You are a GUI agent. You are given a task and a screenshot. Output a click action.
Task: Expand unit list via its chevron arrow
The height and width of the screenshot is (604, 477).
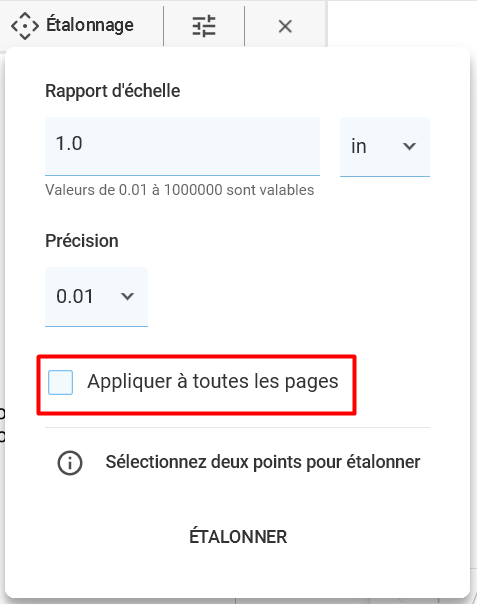[409, 146]
